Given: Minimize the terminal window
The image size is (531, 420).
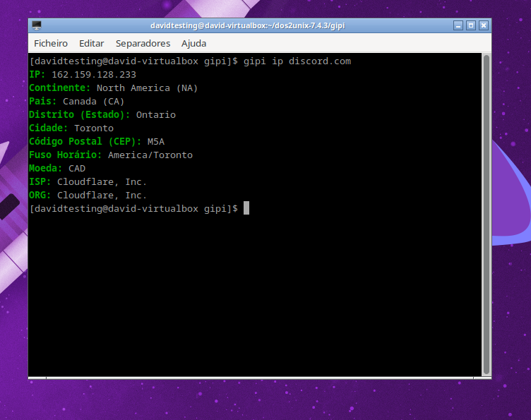Looking at the screenshot, I should (458, 25).
